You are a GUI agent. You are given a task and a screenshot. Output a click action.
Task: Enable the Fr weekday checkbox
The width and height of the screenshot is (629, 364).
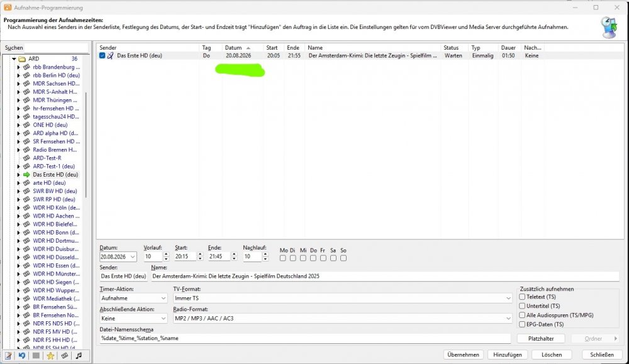323,258
